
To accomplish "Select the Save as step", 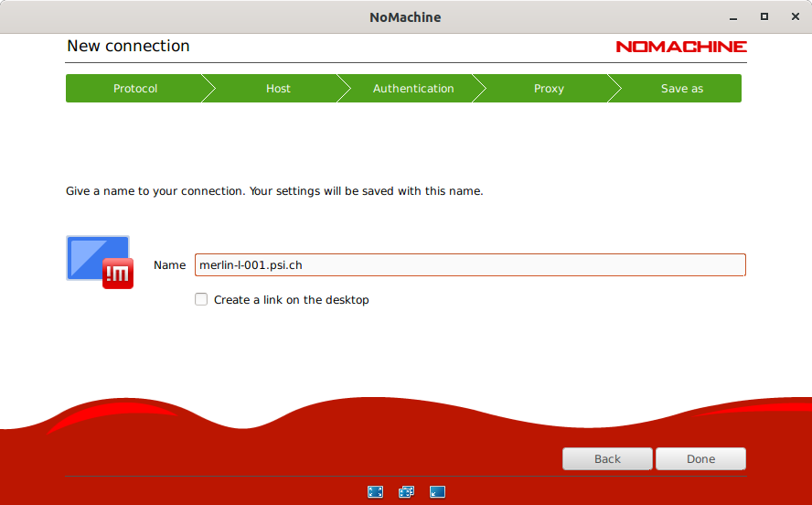I will [x=682, y=89].
